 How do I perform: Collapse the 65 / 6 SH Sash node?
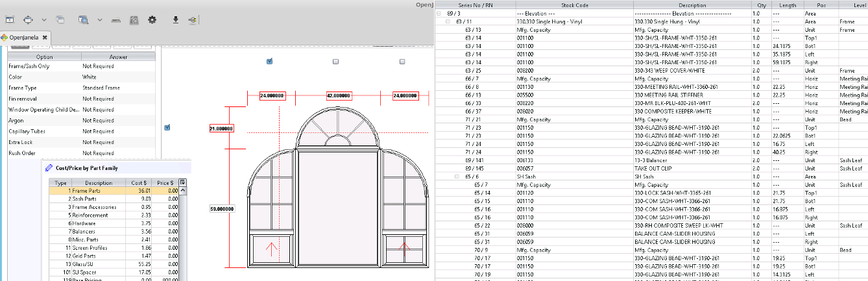pyautogui.click(x=457, y=177)
